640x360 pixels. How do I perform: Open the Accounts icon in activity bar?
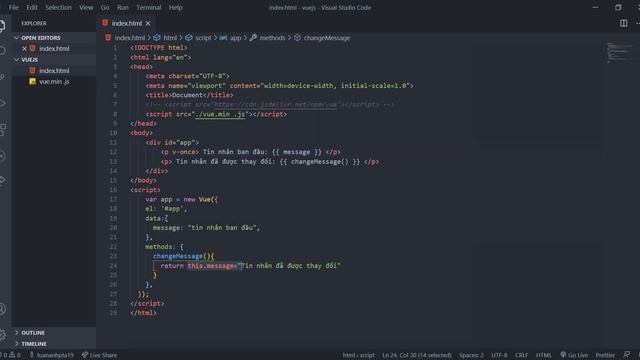(x=2, y=309)
